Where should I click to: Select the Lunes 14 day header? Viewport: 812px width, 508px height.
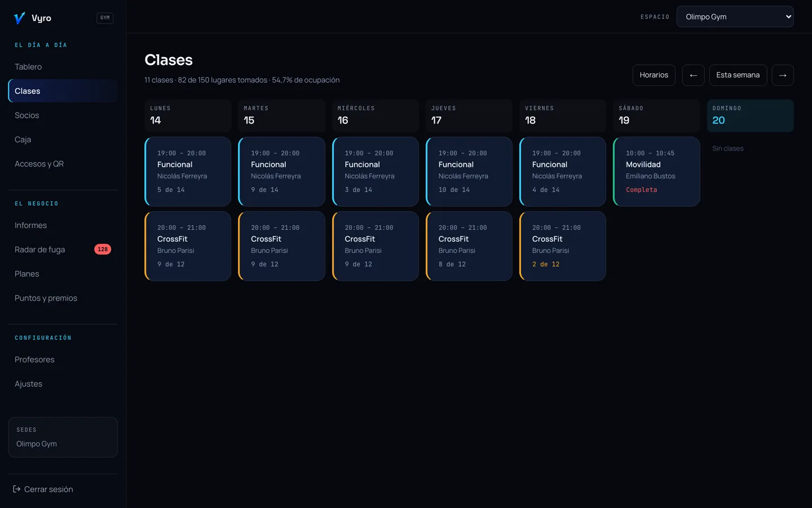[188, 116]
